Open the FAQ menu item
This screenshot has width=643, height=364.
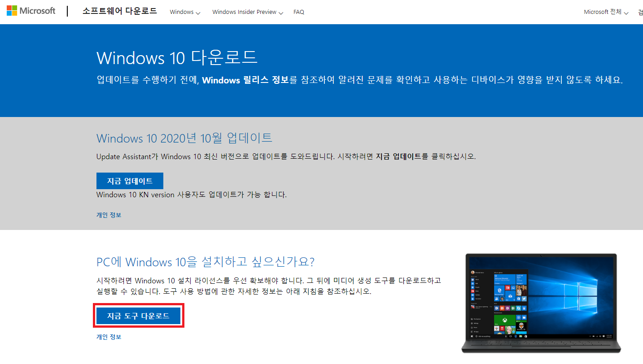tap(299, 12)
